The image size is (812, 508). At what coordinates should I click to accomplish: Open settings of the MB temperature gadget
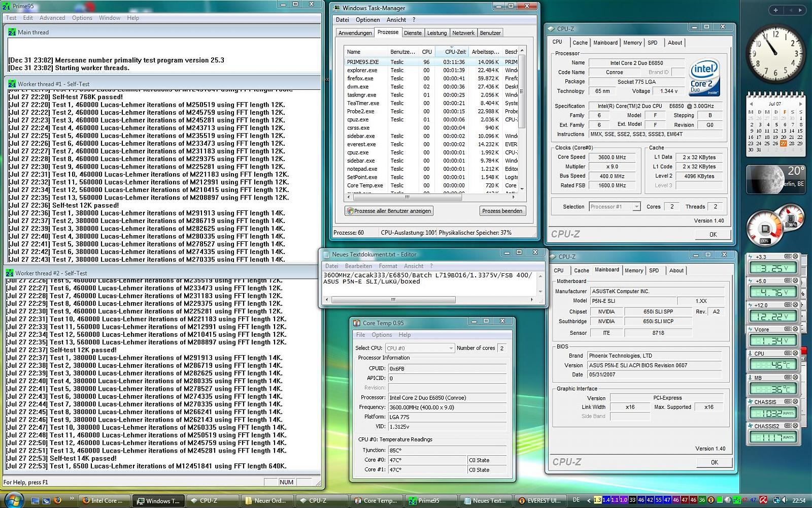point(788,377)
